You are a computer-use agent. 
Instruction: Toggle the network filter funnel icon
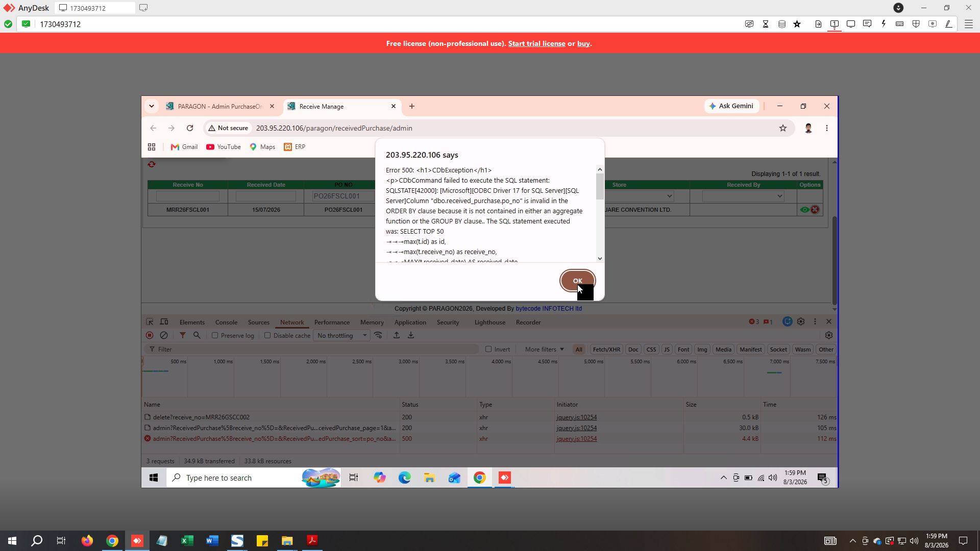182,335
